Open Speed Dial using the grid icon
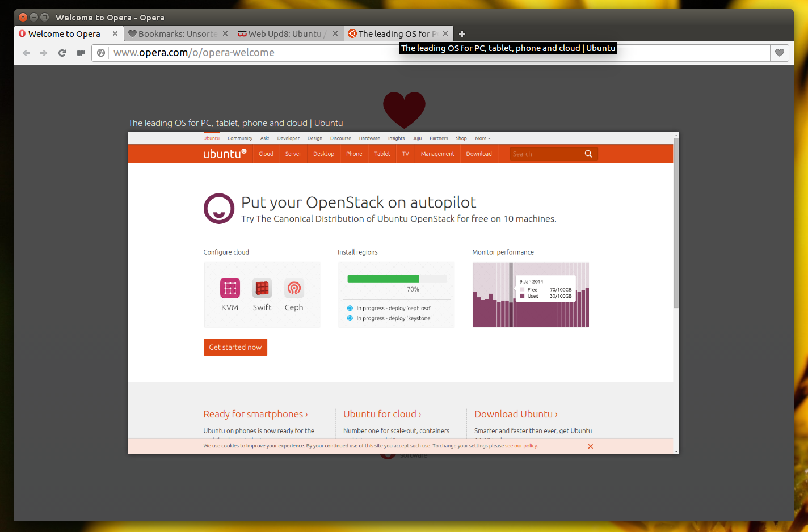Screen dimensions: 808x532 pyautogui.click(x=80, y=53)
